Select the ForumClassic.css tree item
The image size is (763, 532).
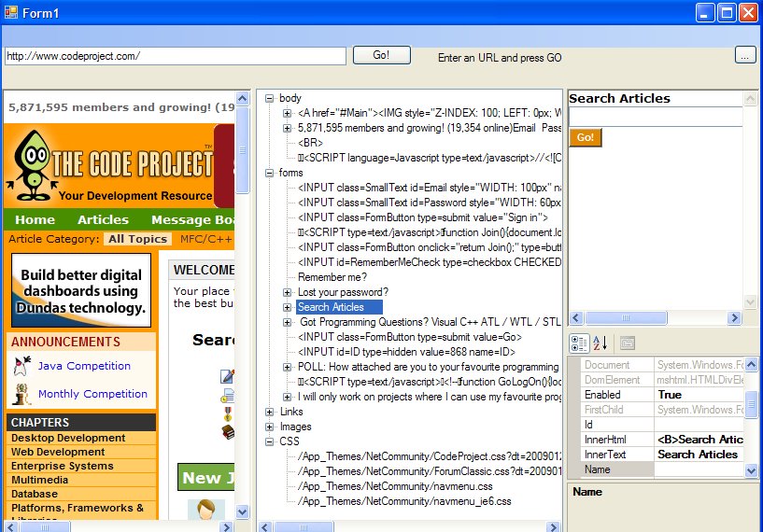point(430,471)
